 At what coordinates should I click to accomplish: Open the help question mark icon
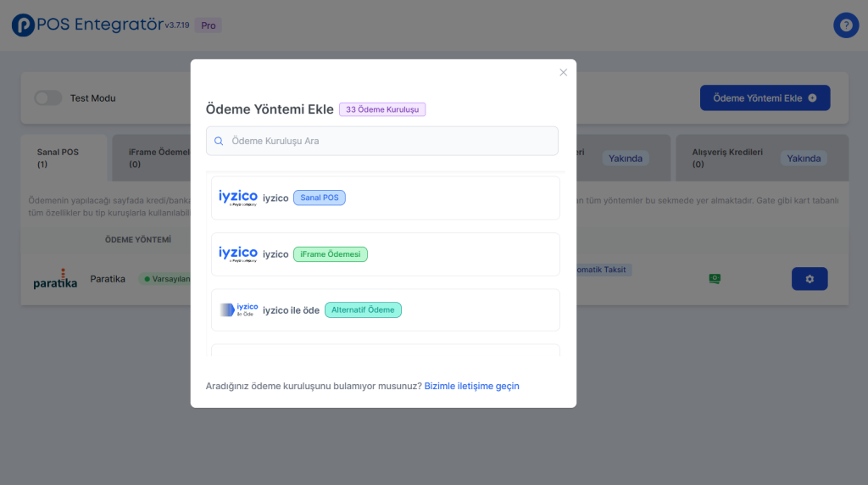[x=845, y=25]
